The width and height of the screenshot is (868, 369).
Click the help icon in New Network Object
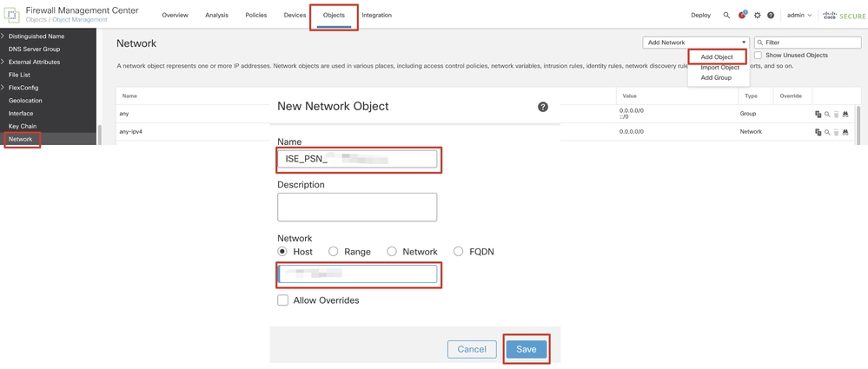[x=543, y=107]
